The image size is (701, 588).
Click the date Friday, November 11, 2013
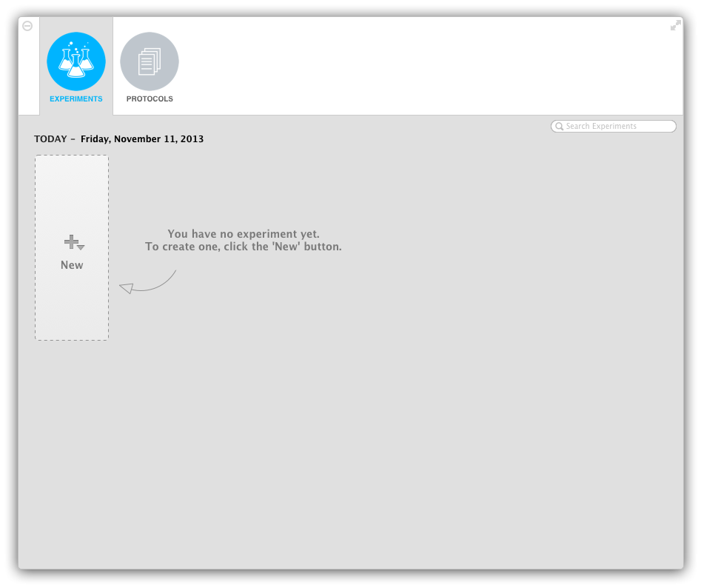coord(142,139)
